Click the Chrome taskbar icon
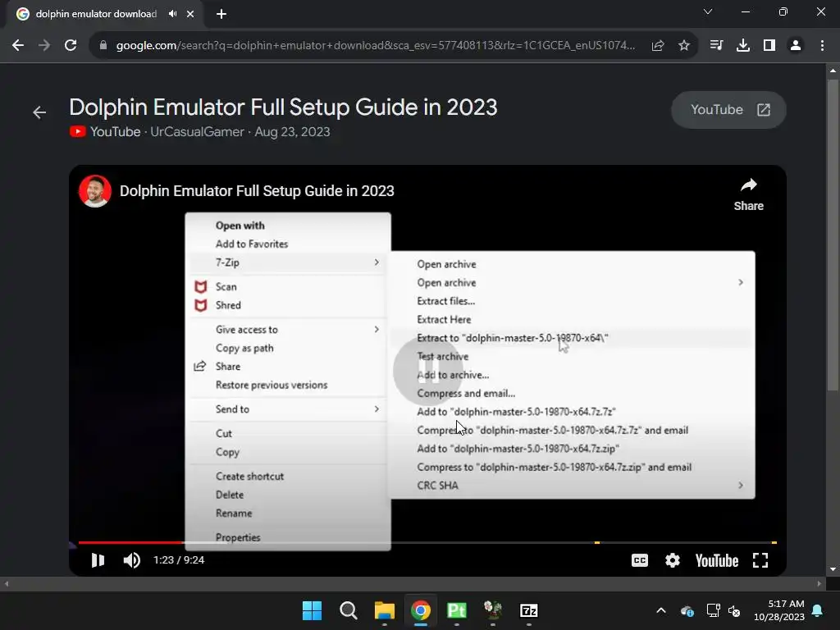The image size is (840, 630). (421, 610)
